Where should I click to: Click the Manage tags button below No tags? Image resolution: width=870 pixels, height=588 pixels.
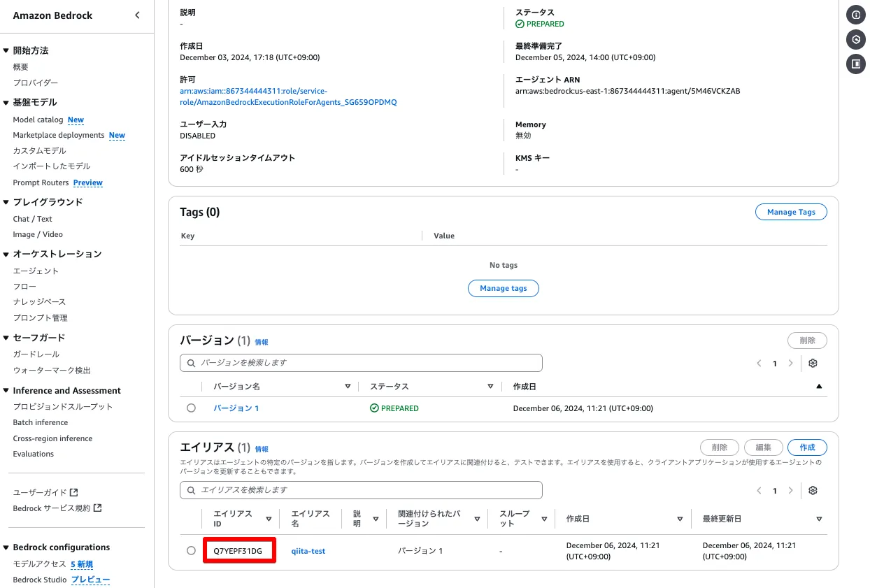[504, 288]
